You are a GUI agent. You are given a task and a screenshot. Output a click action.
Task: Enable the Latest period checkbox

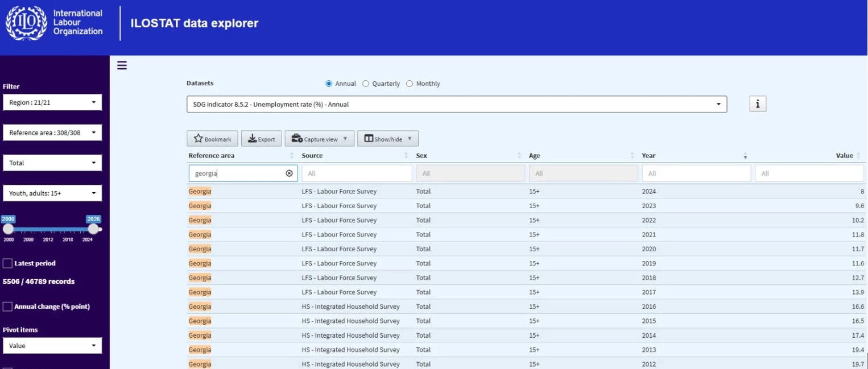point(7,263)
